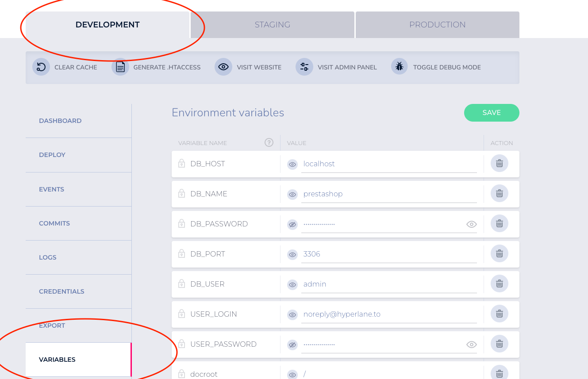
Task: Open the Export sidebar section
Action: [78, 325]
